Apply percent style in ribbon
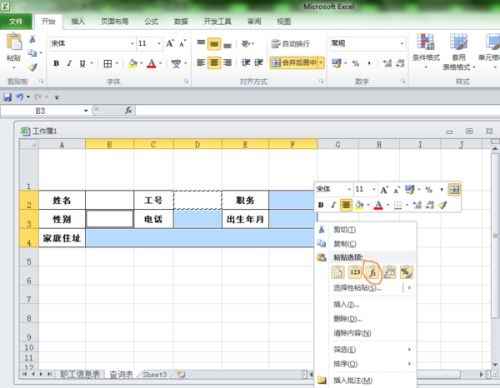This screenshot has height=388, width=500. pos(356,63)
